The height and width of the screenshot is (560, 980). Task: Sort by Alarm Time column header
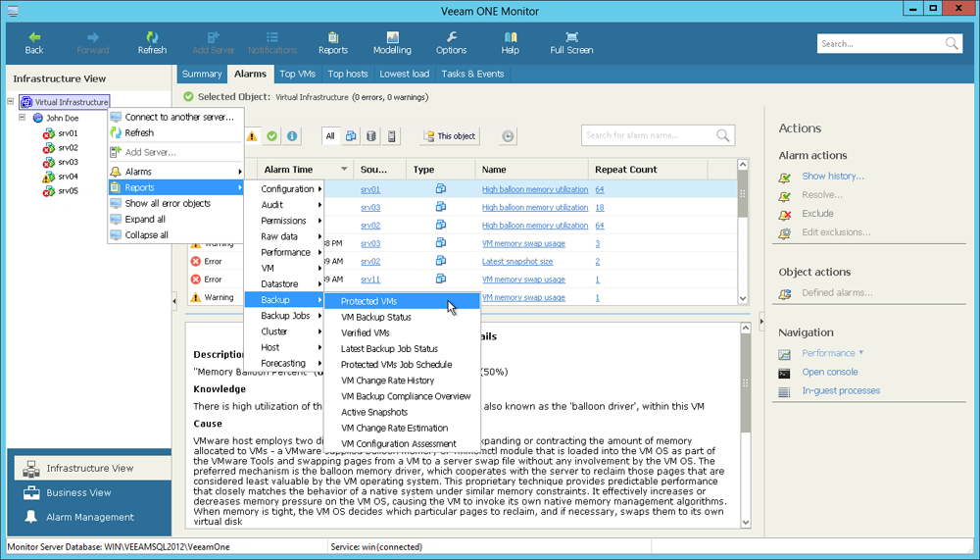click(305, 170)
